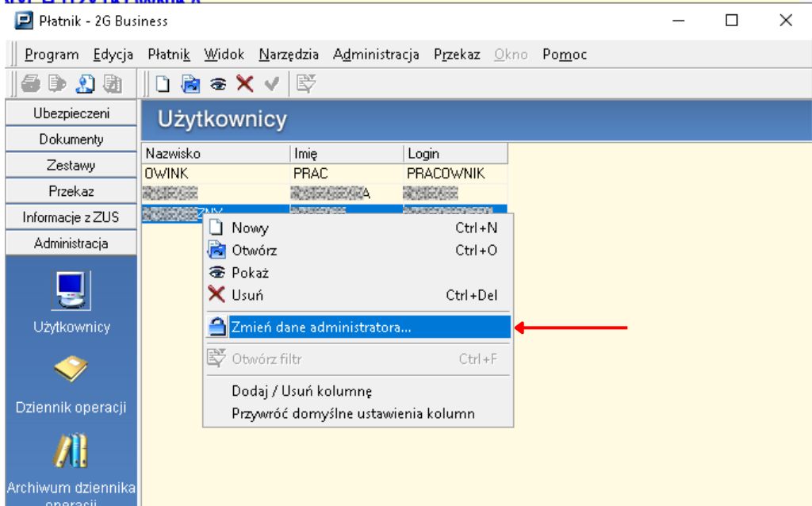Screen dimensions: 812x506
Task: Select the OWINK surname cell
Action: click(216, 173)
